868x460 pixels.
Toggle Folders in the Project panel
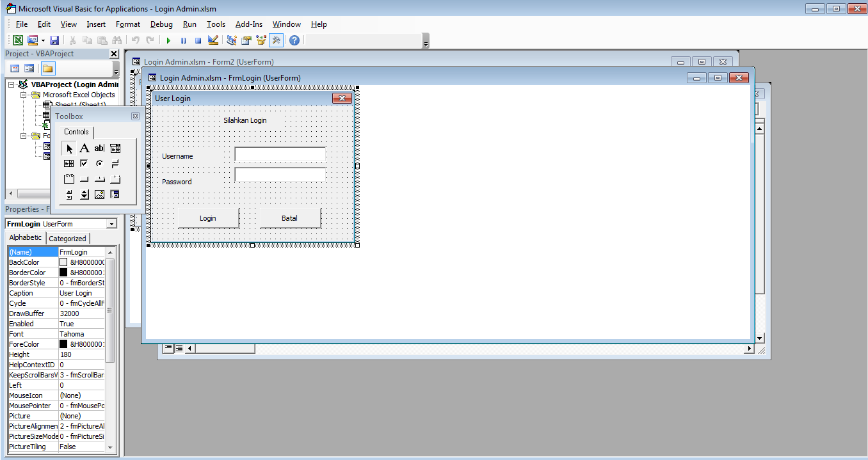point(47,68)
